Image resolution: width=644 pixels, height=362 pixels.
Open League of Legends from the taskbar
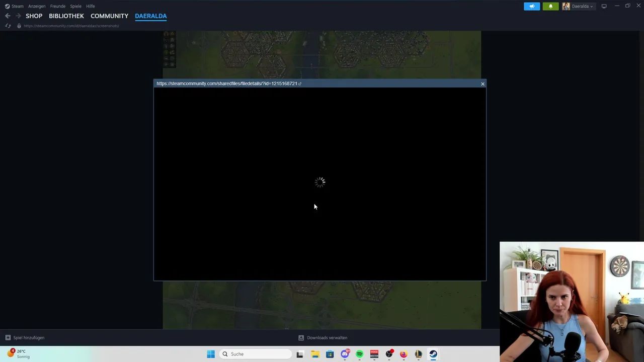(x=418, y=354)
